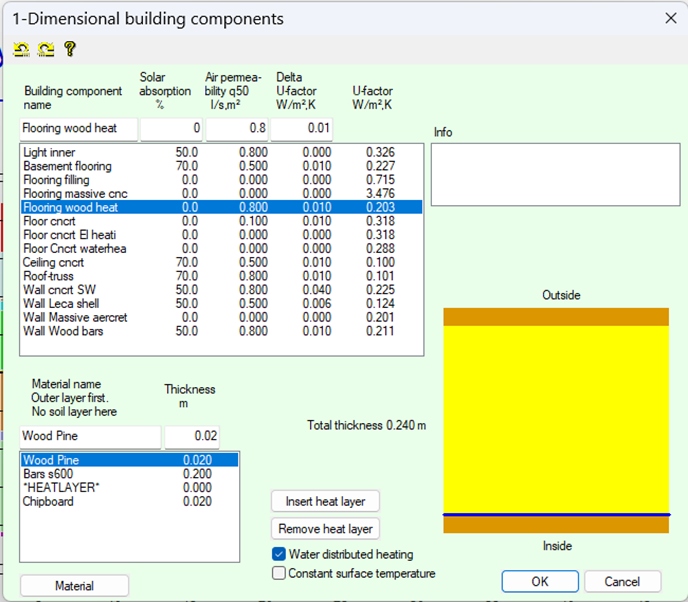The image size is (688, 602).
Task: Click the yellow redo arrow icon
Action: click(x=46, y=49)
